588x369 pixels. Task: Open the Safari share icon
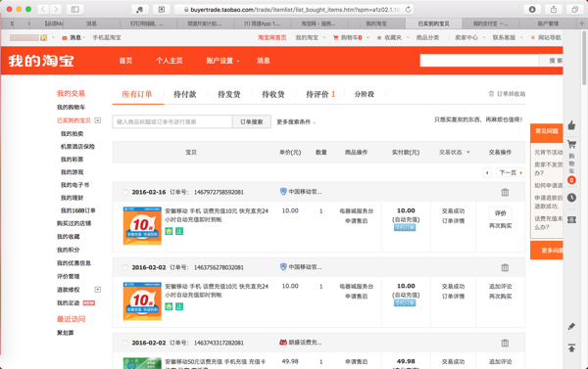coord(554,10)
